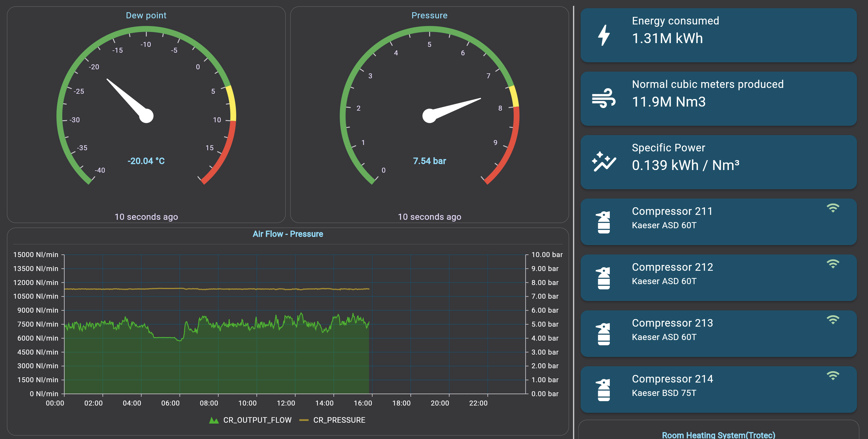Click the lightning bolt energy icon
This screenshot has width=868, height=439.
[x=603, y=35]
